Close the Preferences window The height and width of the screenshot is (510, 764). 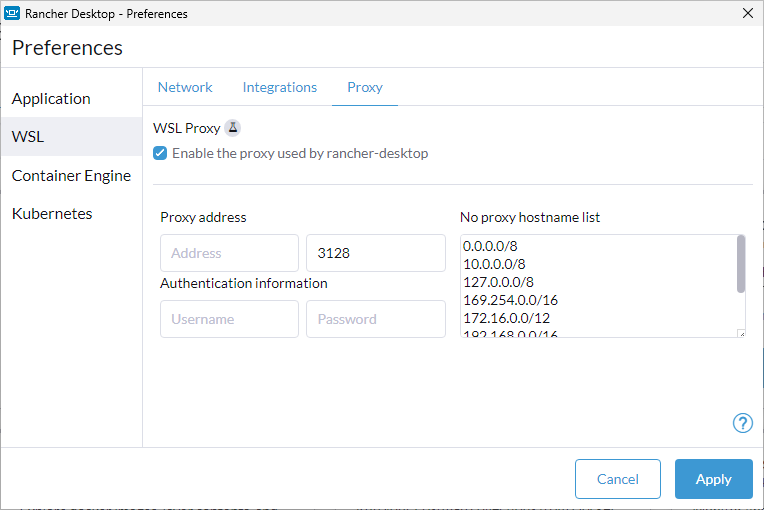tap(746, 14)
